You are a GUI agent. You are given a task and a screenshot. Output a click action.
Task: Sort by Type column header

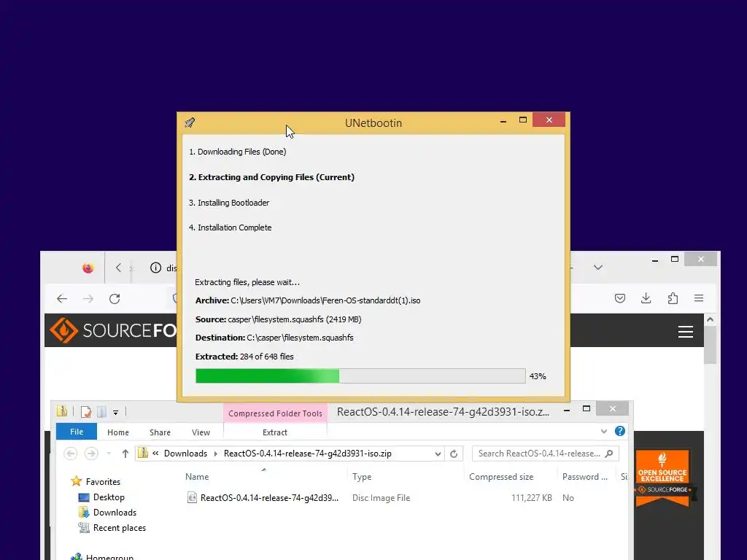pyautogui.click(x=362, y=477)
